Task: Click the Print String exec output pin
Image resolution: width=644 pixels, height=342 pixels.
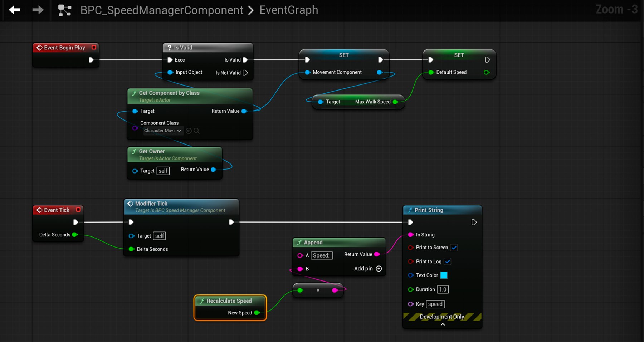Action: point(474,223)
